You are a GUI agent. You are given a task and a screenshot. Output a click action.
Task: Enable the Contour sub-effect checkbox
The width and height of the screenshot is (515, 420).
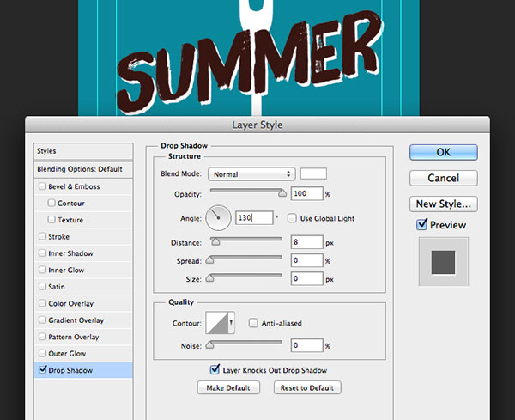tap(51, 203)
